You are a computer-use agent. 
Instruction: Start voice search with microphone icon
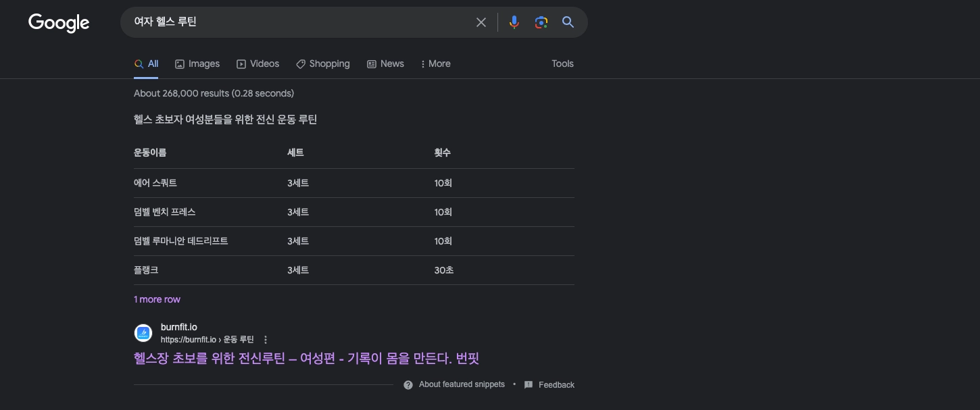514,22
